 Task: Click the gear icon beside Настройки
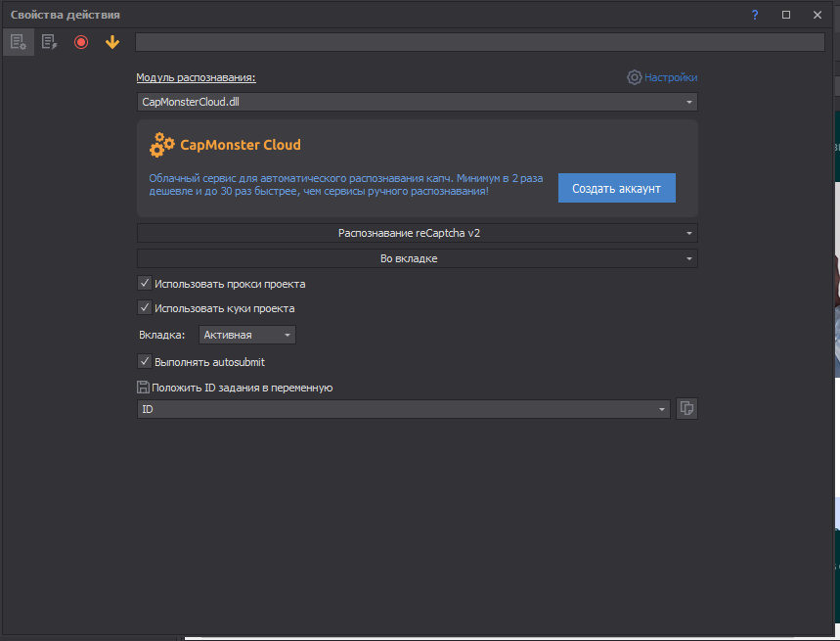[x=635, y=77]
